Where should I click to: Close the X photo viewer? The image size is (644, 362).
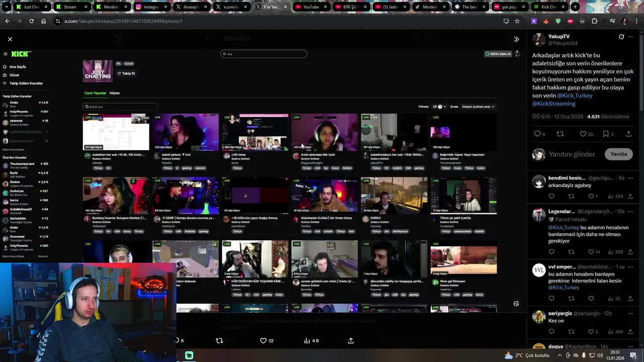(x=10, y=39)
